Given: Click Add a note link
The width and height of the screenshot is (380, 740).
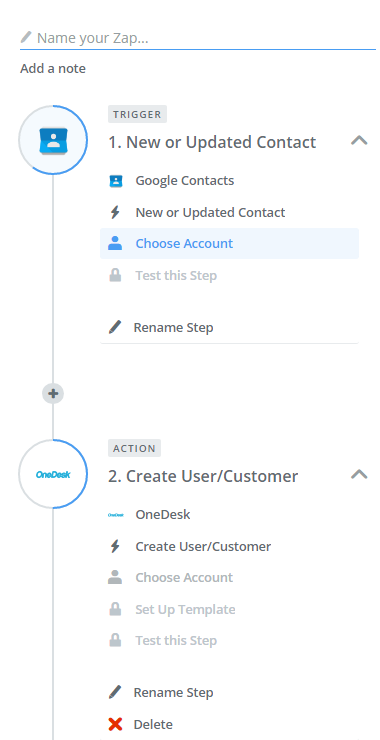Looking at the screenshot, I should point(53,68).
